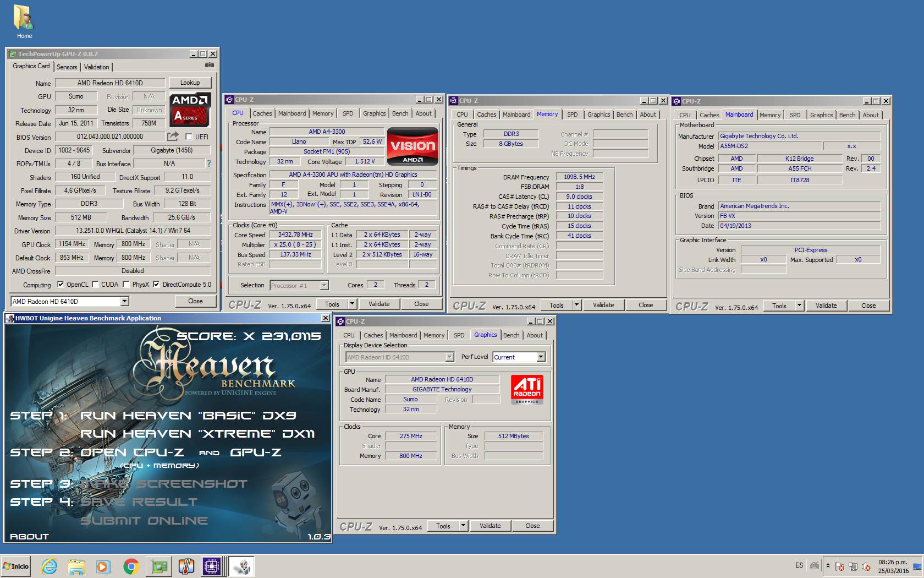This screenshot has height=578, width=924.
Task: Expand Tools dropdown in CPU-Z Graphics window
Action: 464,526
